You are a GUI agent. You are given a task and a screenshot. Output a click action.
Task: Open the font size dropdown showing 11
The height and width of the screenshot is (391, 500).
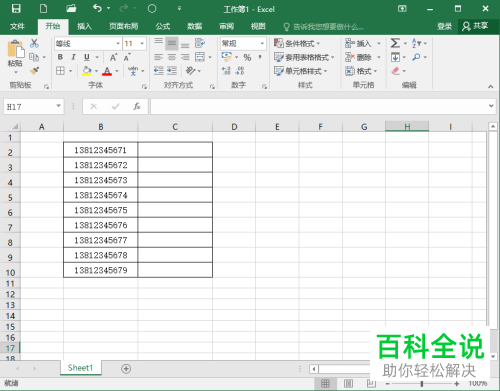click(x=142, y=44)
